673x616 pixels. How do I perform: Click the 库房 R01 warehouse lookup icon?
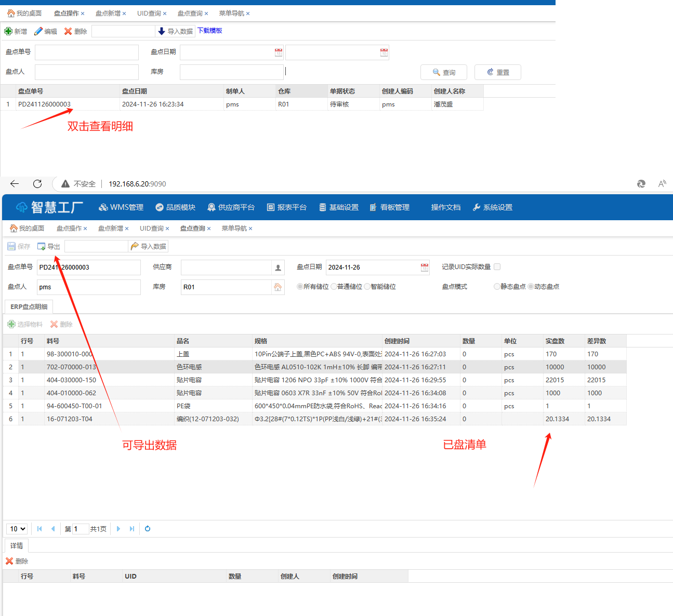[x=278, y=287]
